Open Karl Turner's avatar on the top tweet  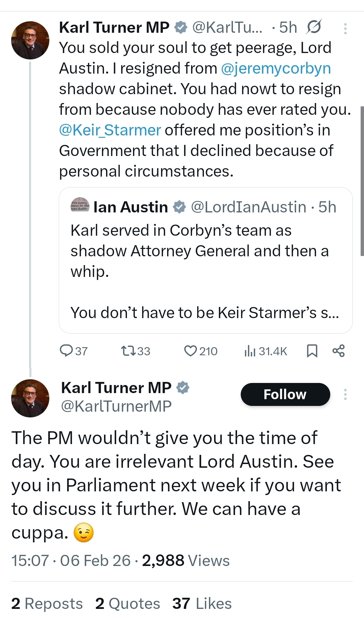[x=30, y=40]
